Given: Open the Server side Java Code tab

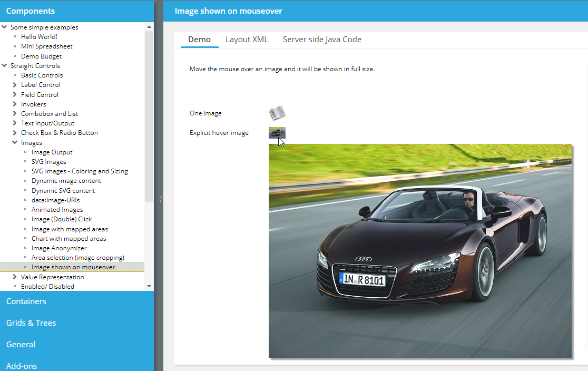Looking at the screenshot, I should click(322, 40).
